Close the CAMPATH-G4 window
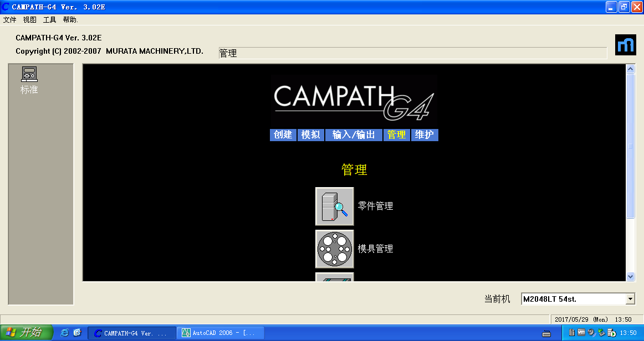644x341 pixels. [x=637, y=7]
